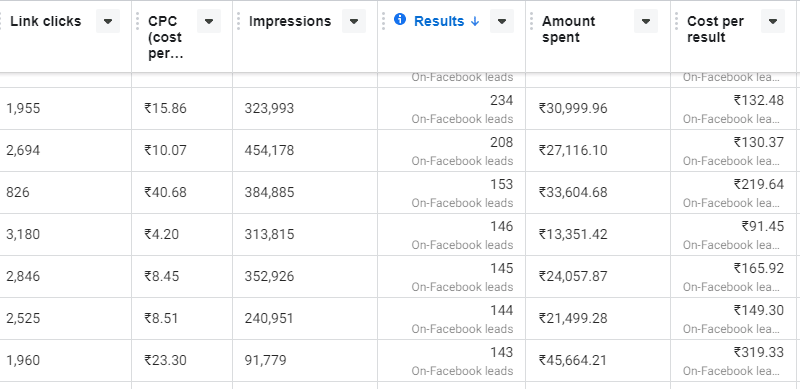Click the Results info icon
Screen dimensions: 800x389
pyautogui.click(x=400, y=20)
